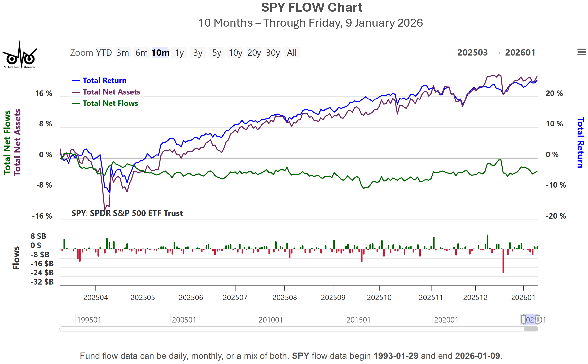This screenshot has height=364, width=588.
Task: Choose the 6m zoom button
Action: coord(142,53)
